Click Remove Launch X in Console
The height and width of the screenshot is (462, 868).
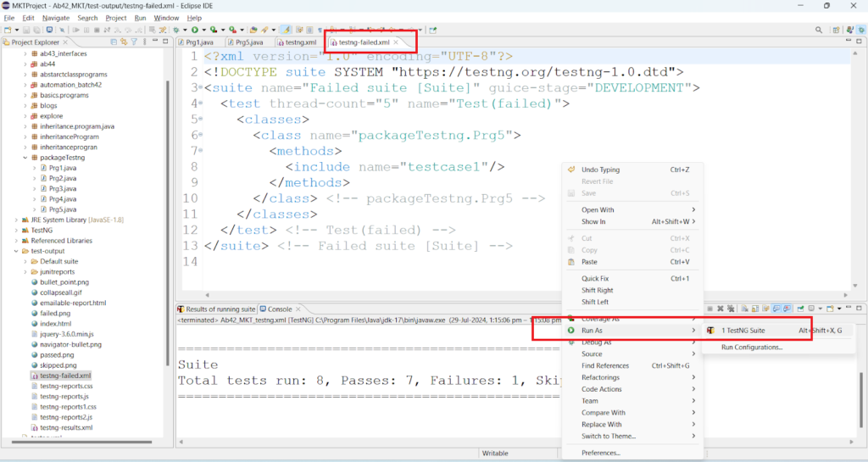click(721, 309)
